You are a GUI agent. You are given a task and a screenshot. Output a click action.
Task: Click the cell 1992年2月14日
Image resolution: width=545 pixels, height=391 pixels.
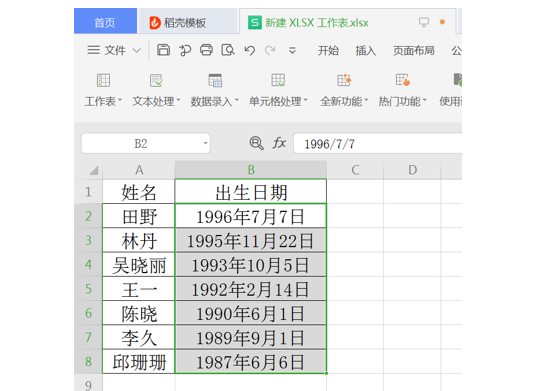[x=251, y=289]
